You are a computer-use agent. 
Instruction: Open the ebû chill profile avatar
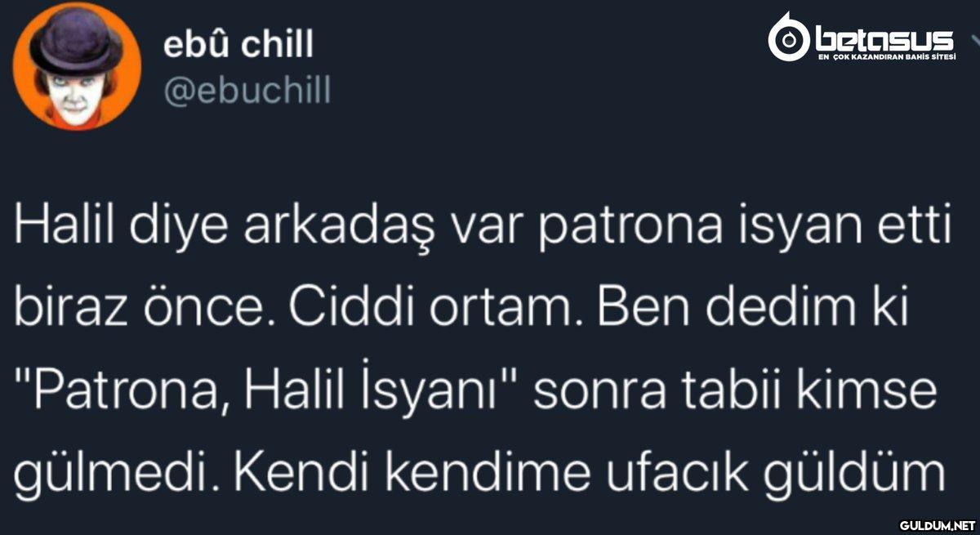(x=77, y=66)
